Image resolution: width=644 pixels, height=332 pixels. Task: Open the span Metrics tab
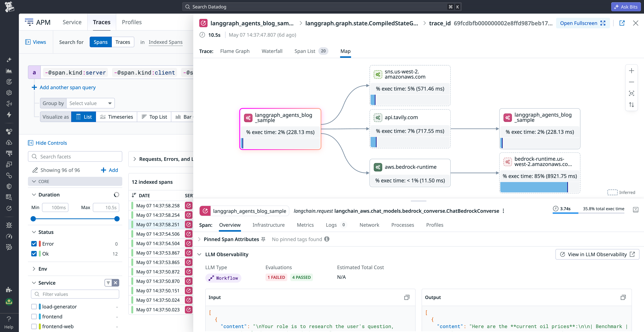click(x=305, y=225)
